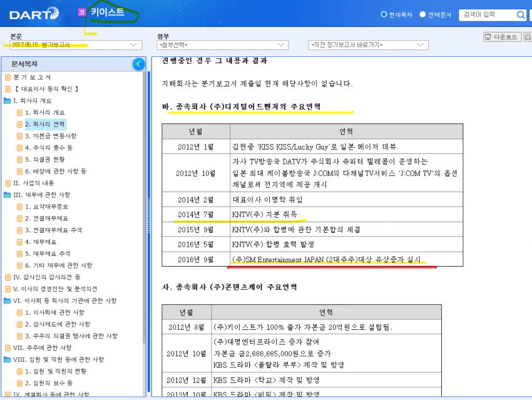Click the 키이스트 company name
The image size is (532, 400).
pos(107,13)
